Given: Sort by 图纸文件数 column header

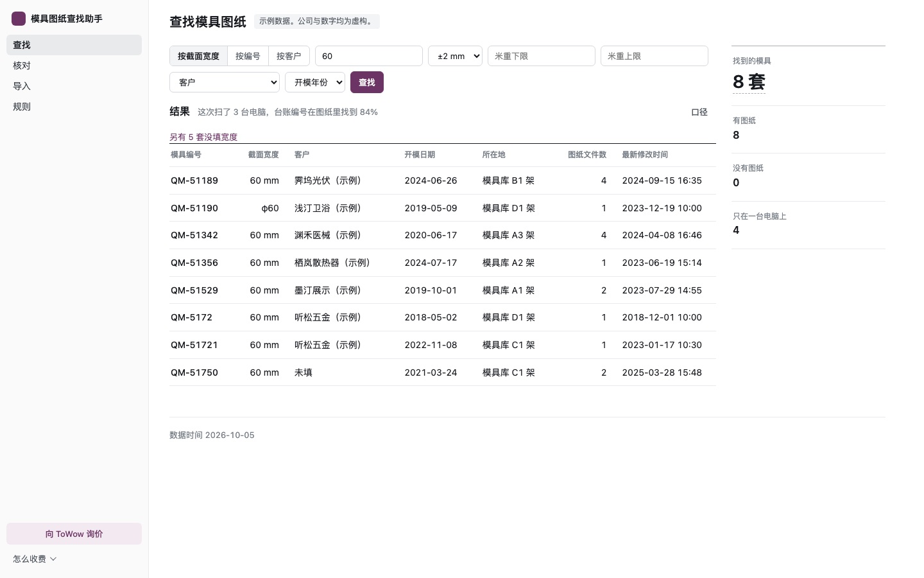Looking at the screenshot, I should click(x=587, y=155).
